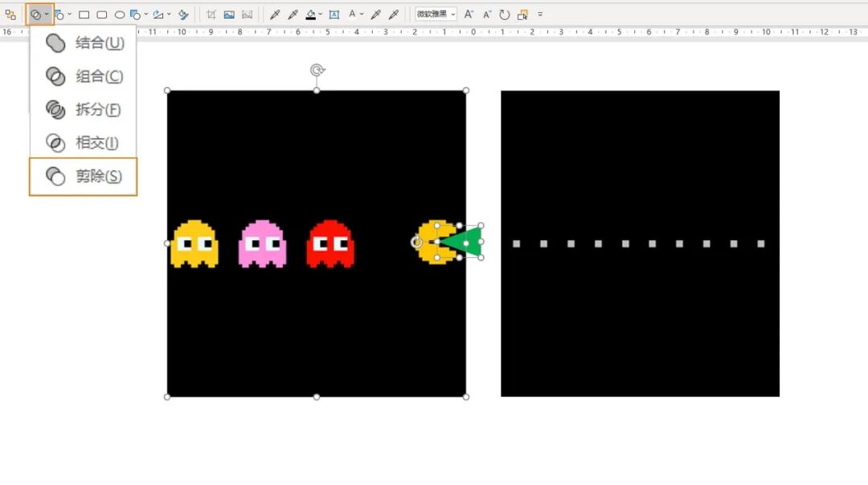Click the format painter brush icon
Viewport: 868px width, 485px height.
(x=184, y=15)
